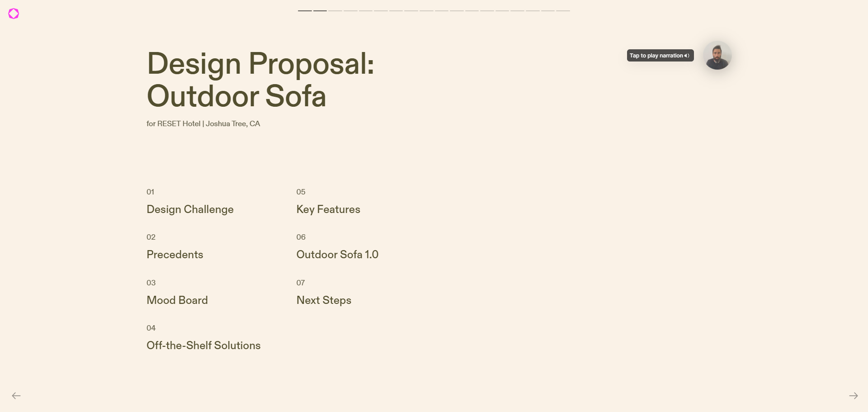Tap to play narration
The image size is (868, 412).
660,56
